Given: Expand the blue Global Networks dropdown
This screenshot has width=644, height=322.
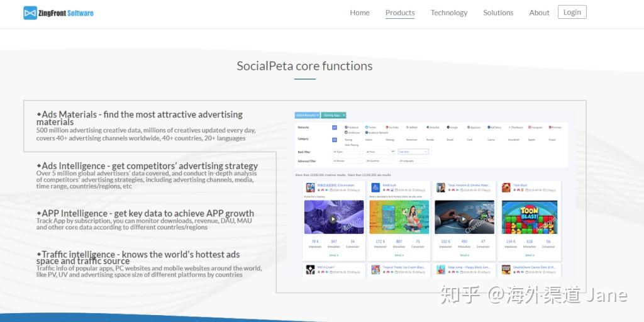Looking at the screenshot, I should (307, 116).
